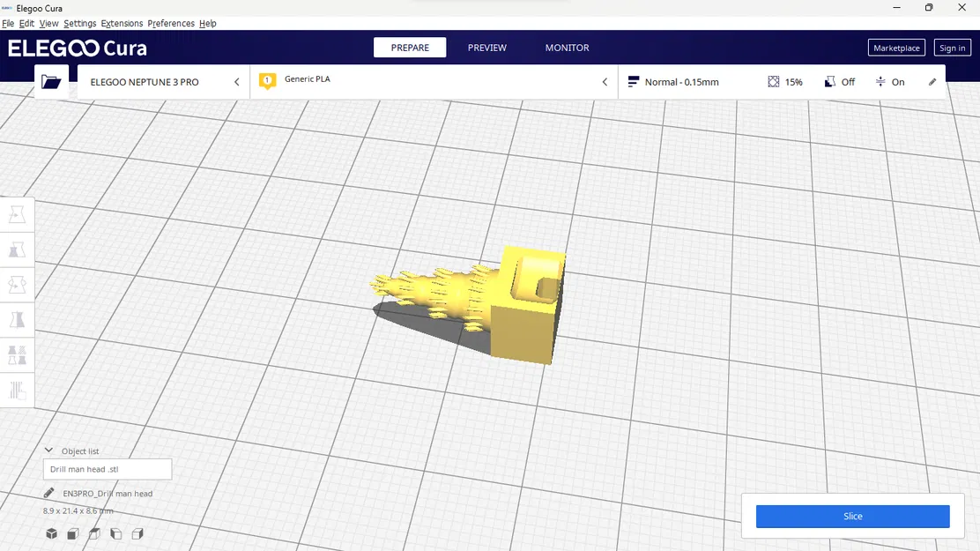Expand the ELEGOO NEPTUNE 3 PRO printer panel
This screenshot has height=551, width=980.
[236, 81]
